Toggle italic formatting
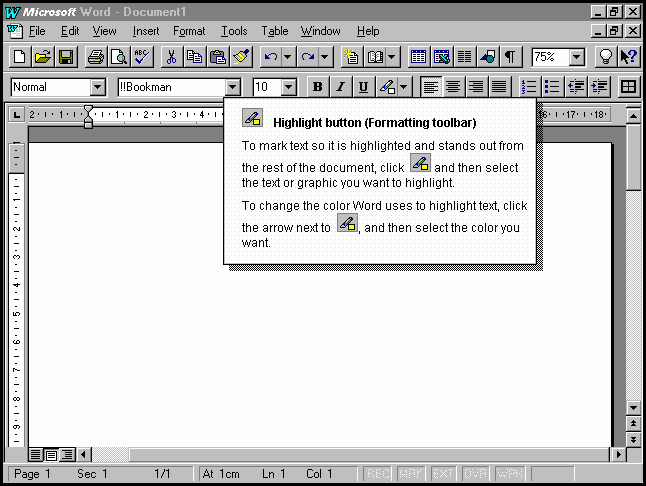The width and height of the screenshot is (646, 486). click(x=341, y=86)
